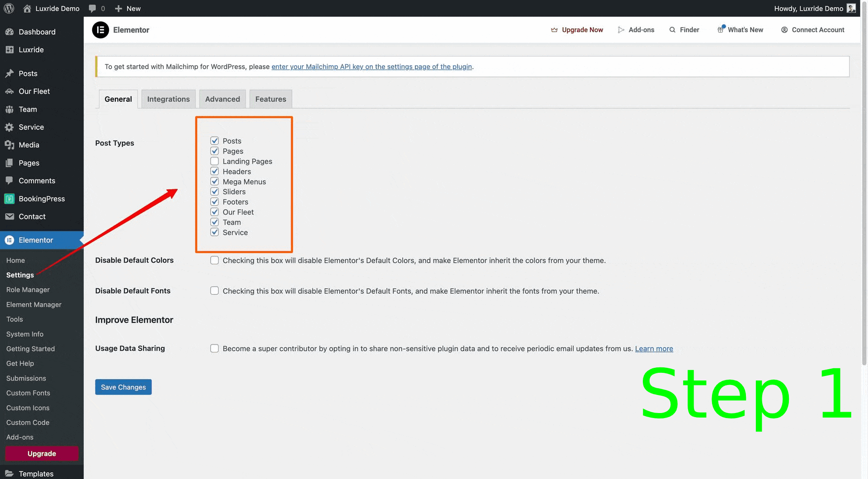Click Howdy, Luxride Demo account text
Viewport: 868px width, 479px height.
[808, 9]
